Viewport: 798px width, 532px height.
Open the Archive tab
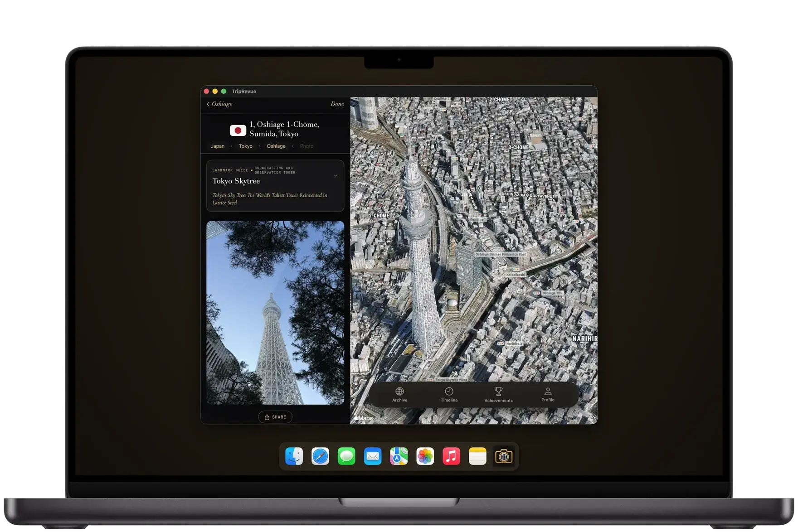(399, 394)
